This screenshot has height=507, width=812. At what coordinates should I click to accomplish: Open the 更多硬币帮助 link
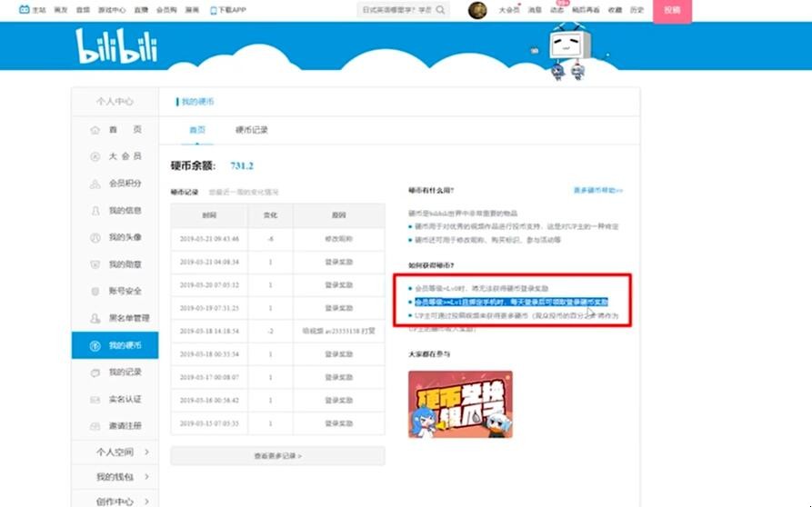click(597, 191)
